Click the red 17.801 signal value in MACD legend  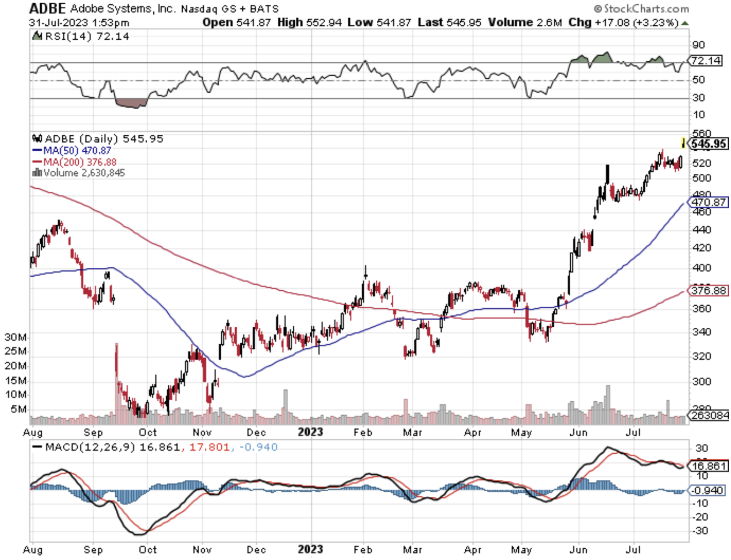click(209, 447)
